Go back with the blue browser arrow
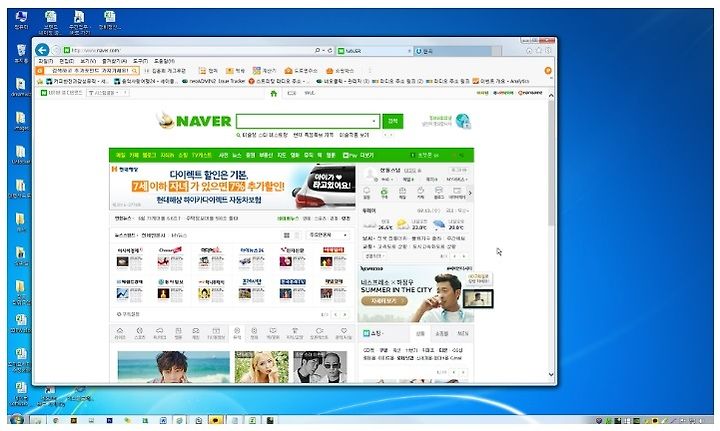The image size is (720, 431). [42, 50]
